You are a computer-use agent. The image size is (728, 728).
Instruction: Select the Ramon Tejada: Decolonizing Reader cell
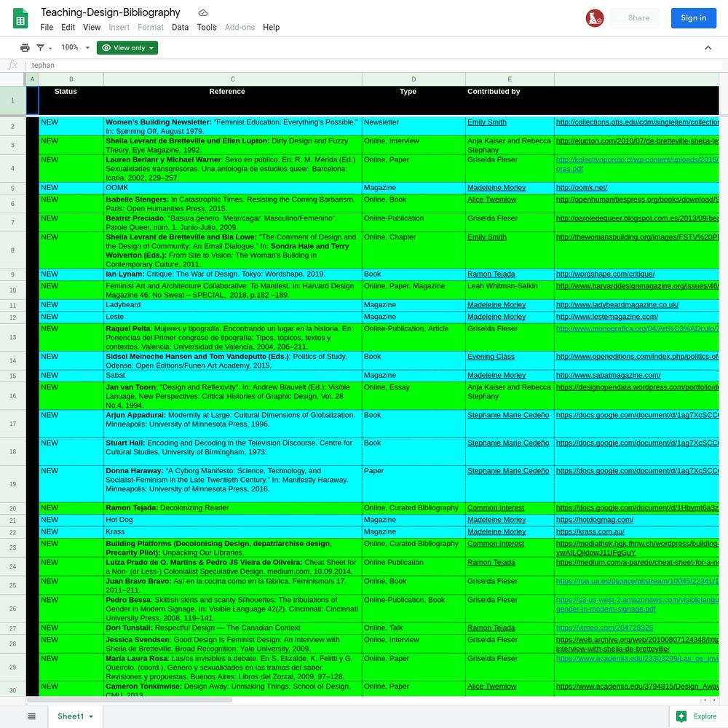tap(233, 508)
